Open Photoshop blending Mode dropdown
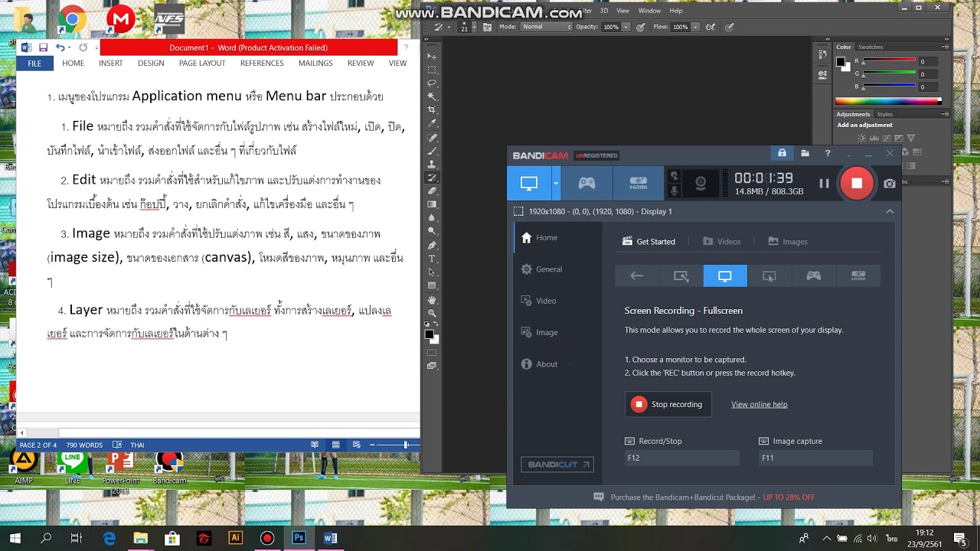980x551 pixels. coord(547,27)
